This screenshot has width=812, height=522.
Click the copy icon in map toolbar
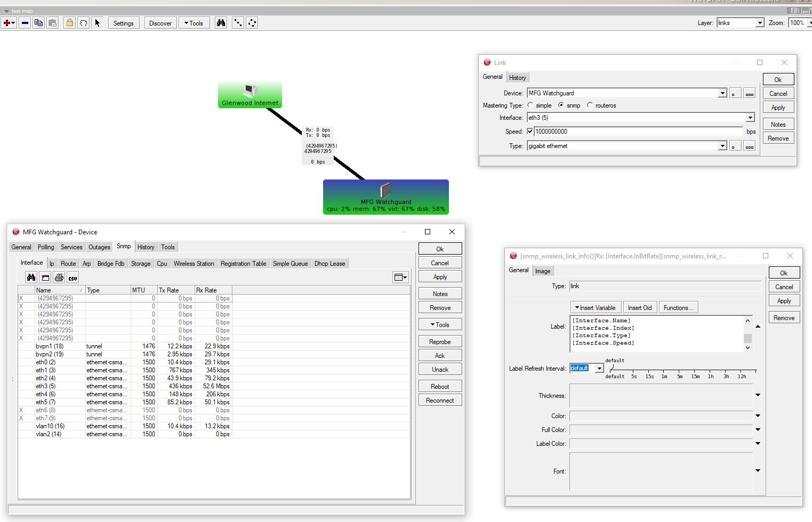click(38, 23)
